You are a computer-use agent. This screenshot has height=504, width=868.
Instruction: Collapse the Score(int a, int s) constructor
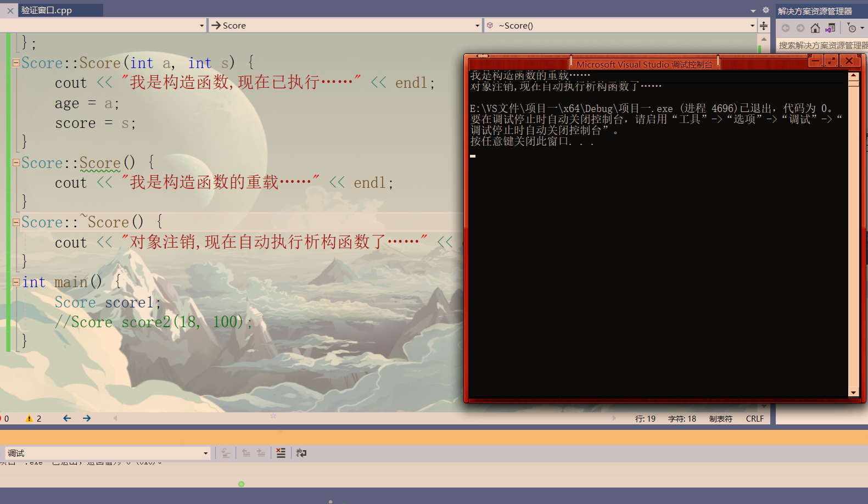point(16,63)
